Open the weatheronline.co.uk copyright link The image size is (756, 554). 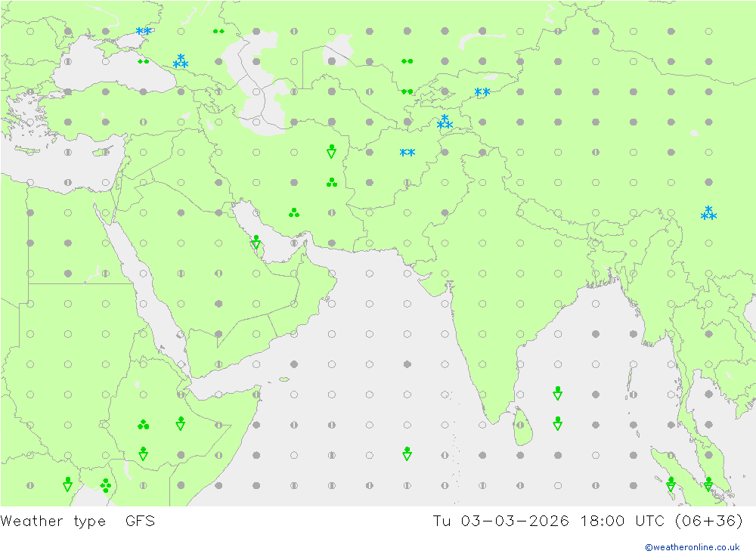(x=692, y=547)
